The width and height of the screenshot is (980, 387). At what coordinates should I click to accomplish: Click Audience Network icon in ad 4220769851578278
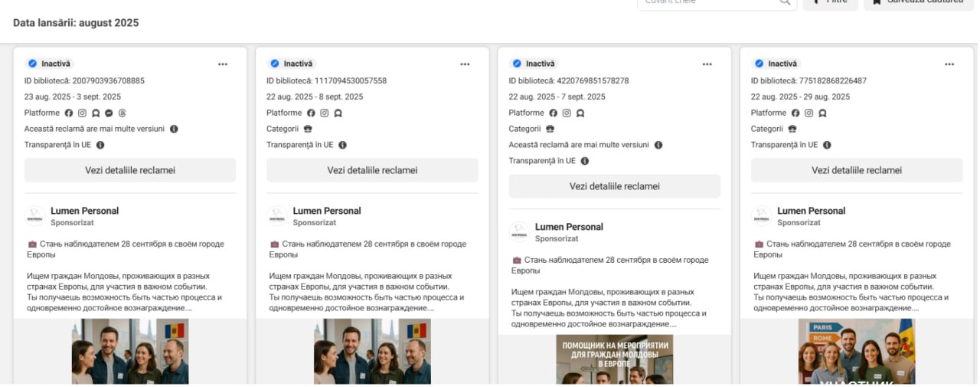[x=580, y=113]
